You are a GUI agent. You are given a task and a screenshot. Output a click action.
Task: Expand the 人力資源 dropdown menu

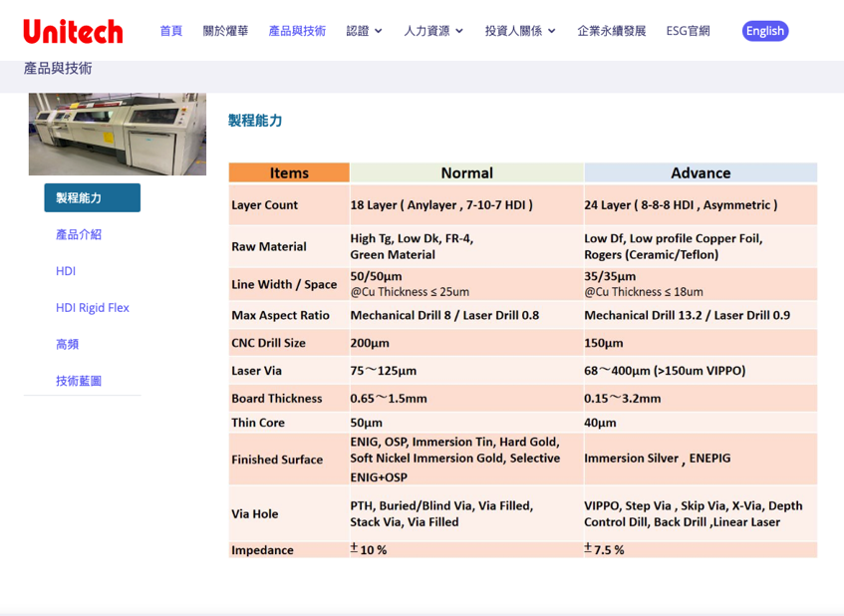[433, 31]
